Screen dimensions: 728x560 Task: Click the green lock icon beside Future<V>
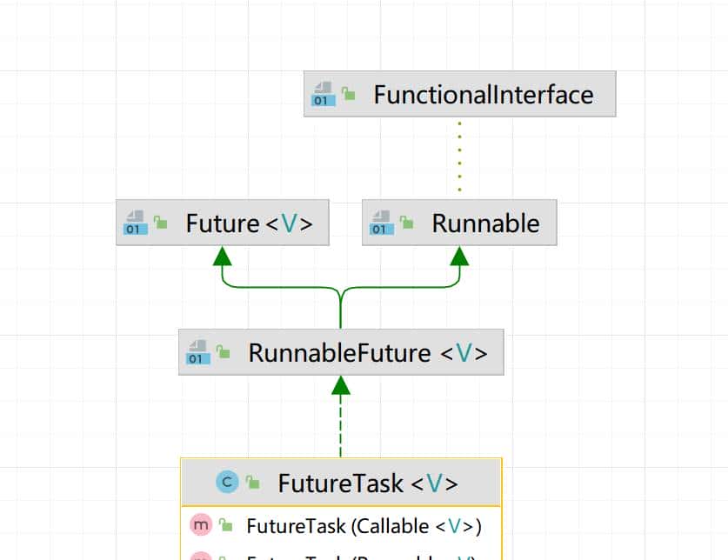[x=160, y=223]
